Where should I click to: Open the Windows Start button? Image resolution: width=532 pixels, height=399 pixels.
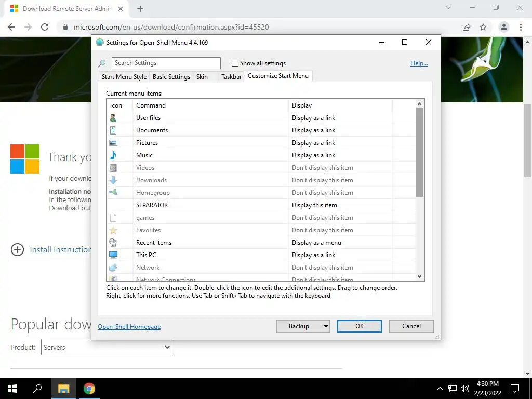12,389
